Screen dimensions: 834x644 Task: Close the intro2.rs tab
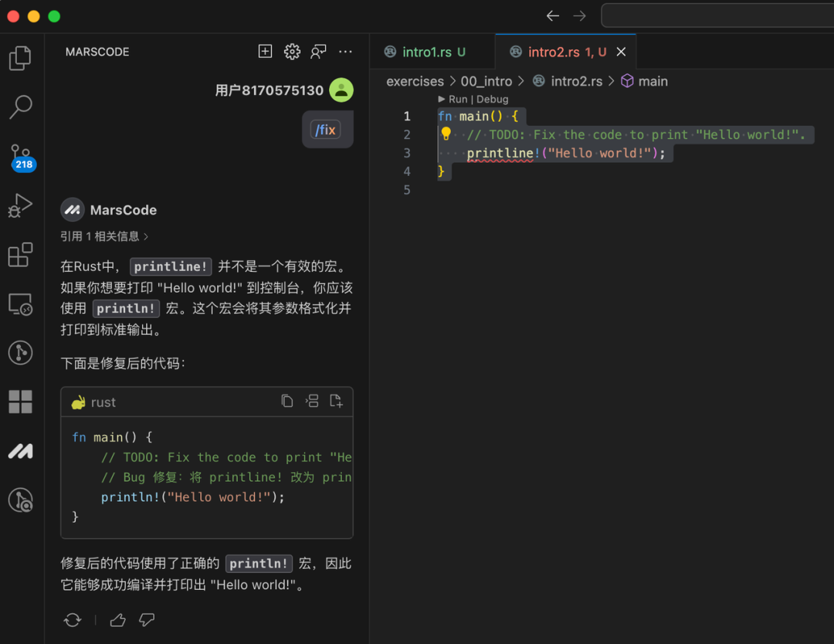pos(621,52)
